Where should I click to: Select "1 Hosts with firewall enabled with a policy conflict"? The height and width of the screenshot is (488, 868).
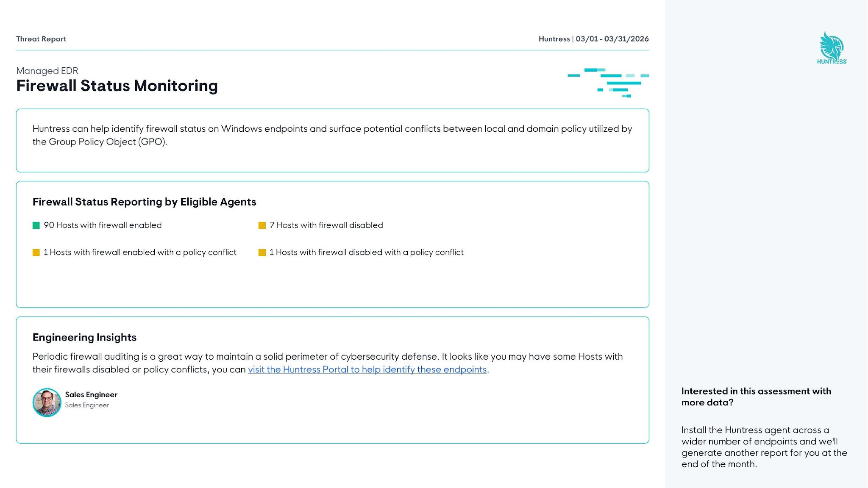tap(140, 252)
